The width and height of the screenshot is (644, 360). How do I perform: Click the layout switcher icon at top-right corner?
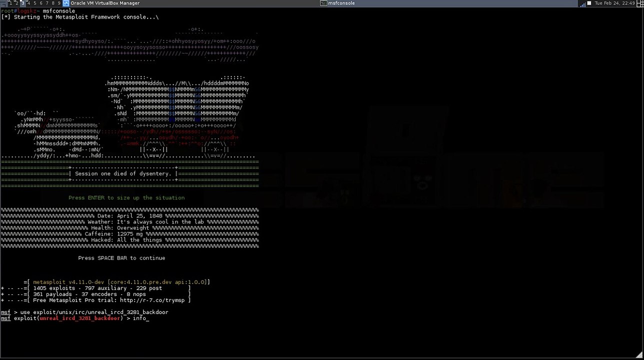[x=640, y=3]
